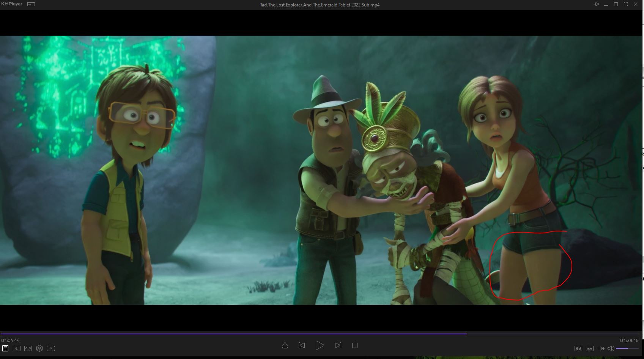Open the audio equalizer waveform icon

pyautogui.click(x=601, y=348)
